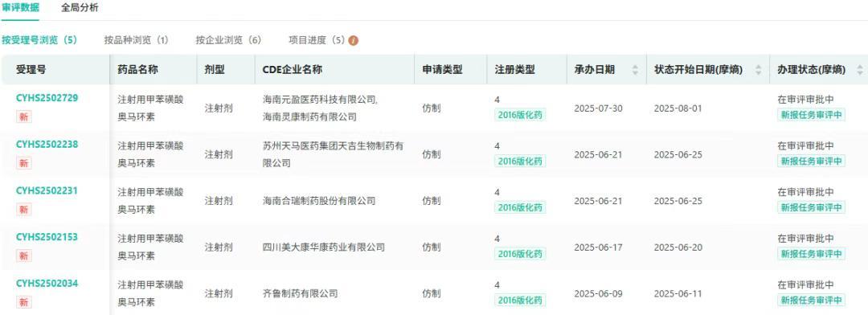Select company 海南灵康制药有限公司
The width and height of the screenshot is (868, 315).
tap(309, 117)
